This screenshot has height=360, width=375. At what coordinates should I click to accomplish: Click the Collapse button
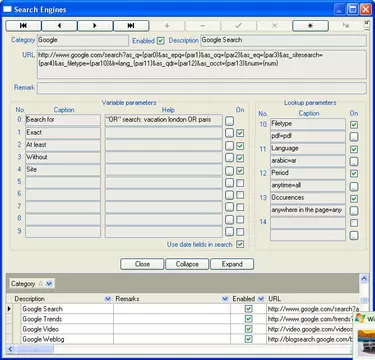[x=187, y=264]
